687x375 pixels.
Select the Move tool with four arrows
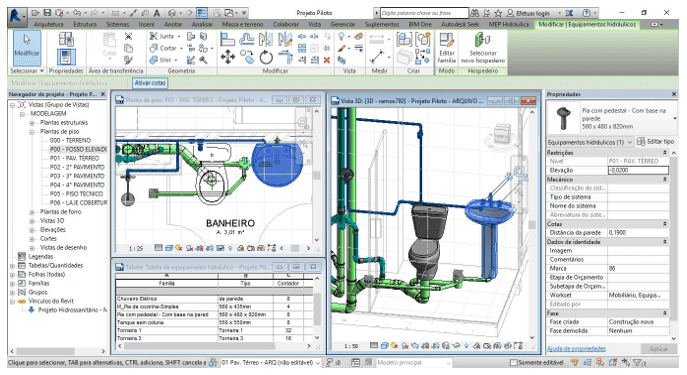[227, 57]
